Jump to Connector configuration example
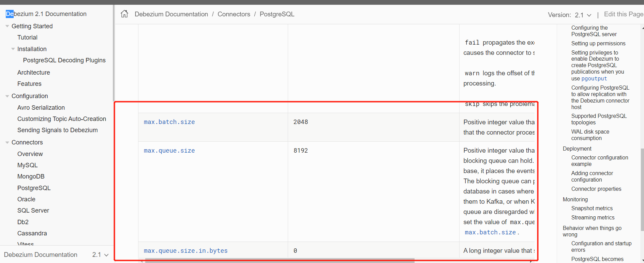The height and width of the screenshot is (263, 644). (x=600, y=161)
